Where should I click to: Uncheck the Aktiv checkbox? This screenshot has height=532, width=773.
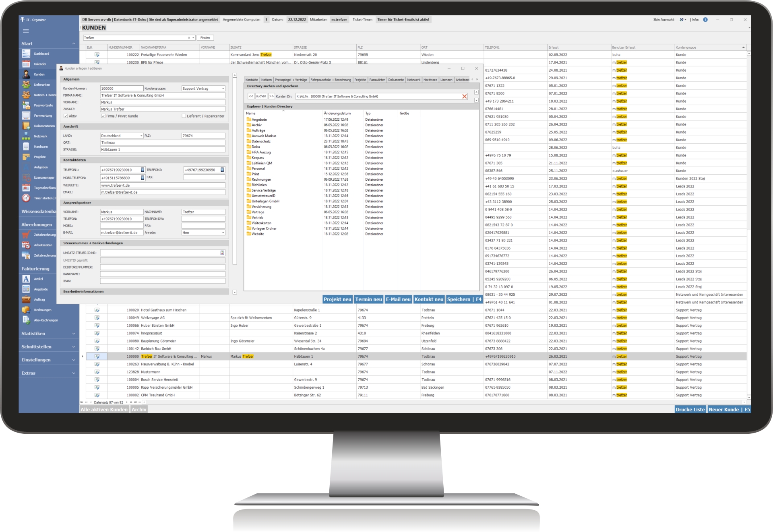66,116
